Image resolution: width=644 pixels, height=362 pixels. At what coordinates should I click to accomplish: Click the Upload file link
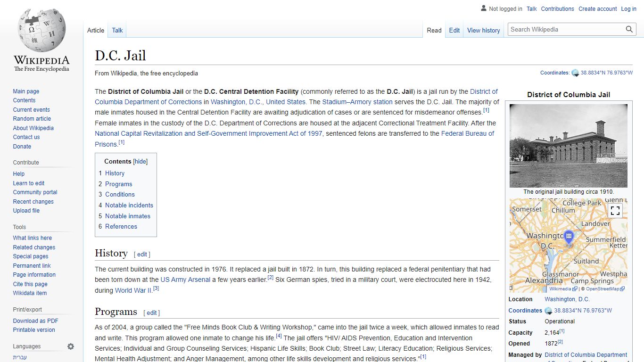tap(26, 211)
